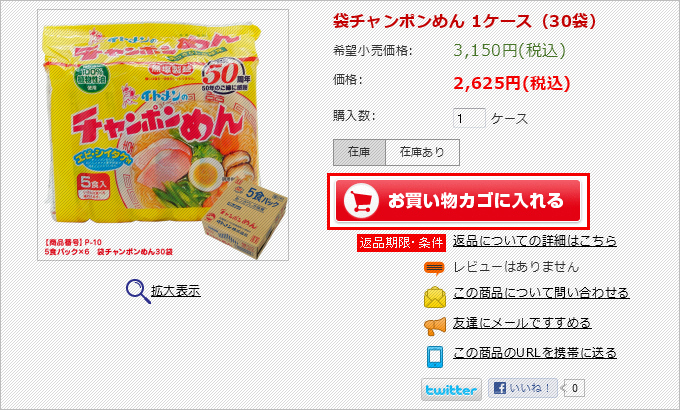Click the blue mobile phone icon
680x410 pixels.
(435, 357)
